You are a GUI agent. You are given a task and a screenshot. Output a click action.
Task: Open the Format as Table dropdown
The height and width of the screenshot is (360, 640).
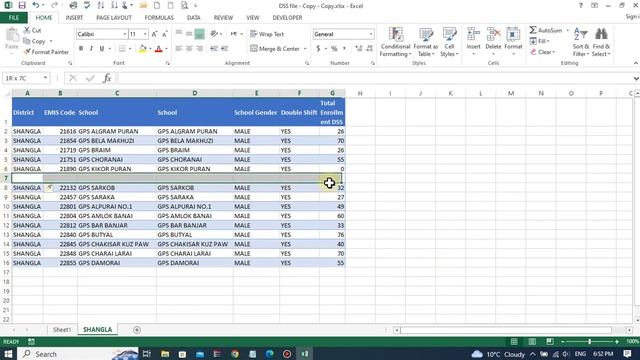[x=425, y=42]
